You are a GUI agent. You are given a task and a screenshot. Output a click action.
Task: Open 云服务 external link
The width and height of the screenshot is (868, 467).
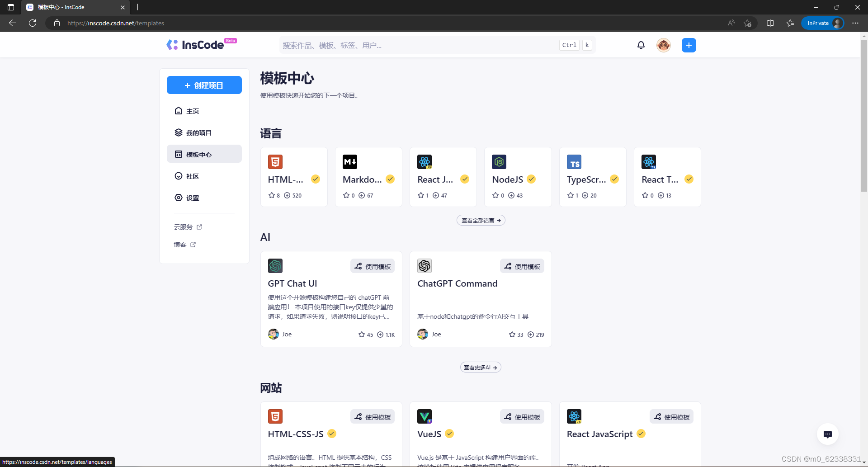tap(184, 227)
